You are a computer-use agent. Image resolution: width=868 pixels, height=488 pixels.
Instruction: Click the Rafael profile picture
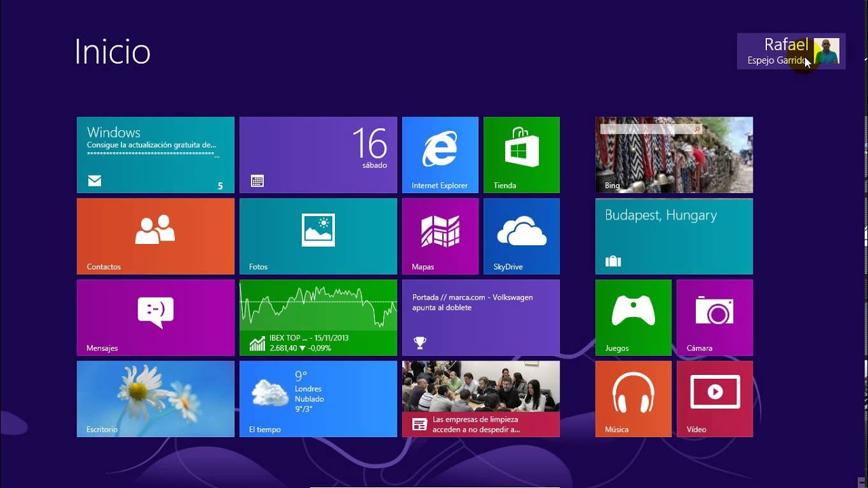pos(827,51)
